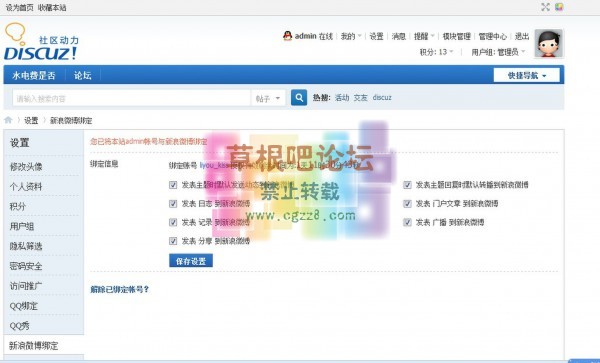This screenshot has height=363, width=600.
Task: Click the 保存设置 button
Action: click(191, 261)
